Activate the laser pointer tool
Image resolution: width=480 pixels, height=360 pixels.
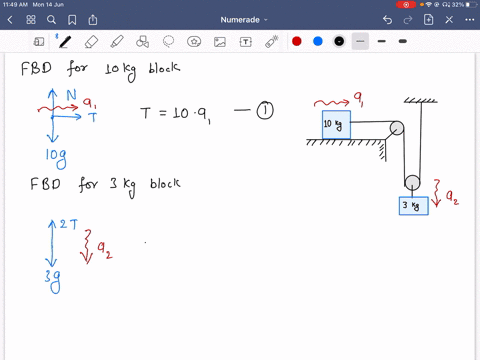click(x=272, y=42)
